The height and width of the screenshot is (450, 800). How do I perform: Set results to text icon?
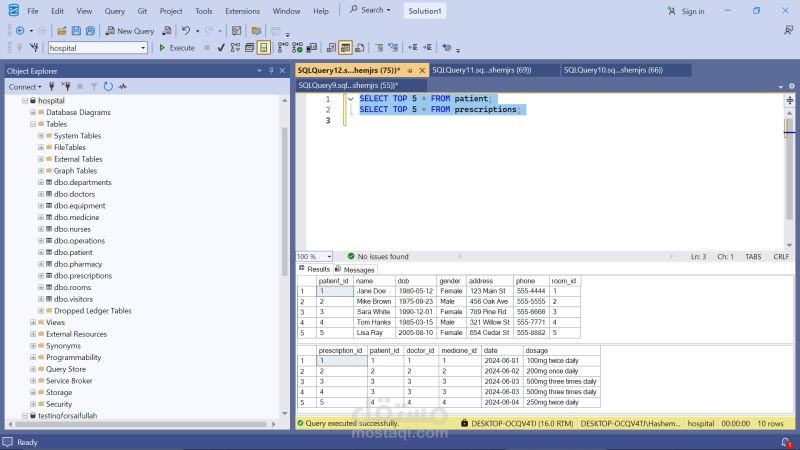point(331,48)
